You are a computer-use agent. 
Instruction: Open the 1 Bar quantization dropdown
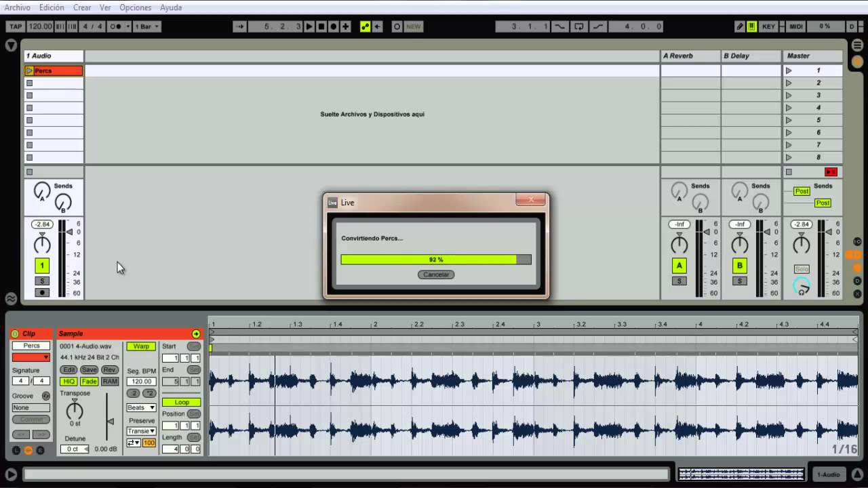[x=147, y=26]
